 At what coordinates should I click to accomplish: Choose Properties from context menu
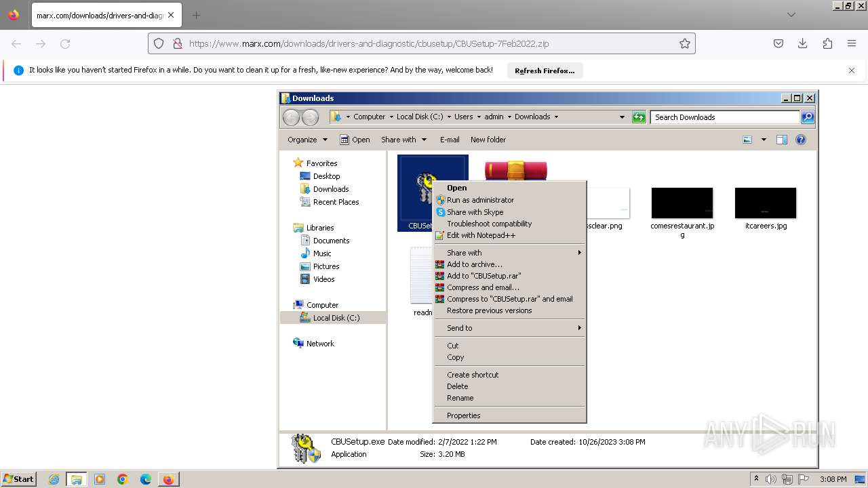(509, 415)
